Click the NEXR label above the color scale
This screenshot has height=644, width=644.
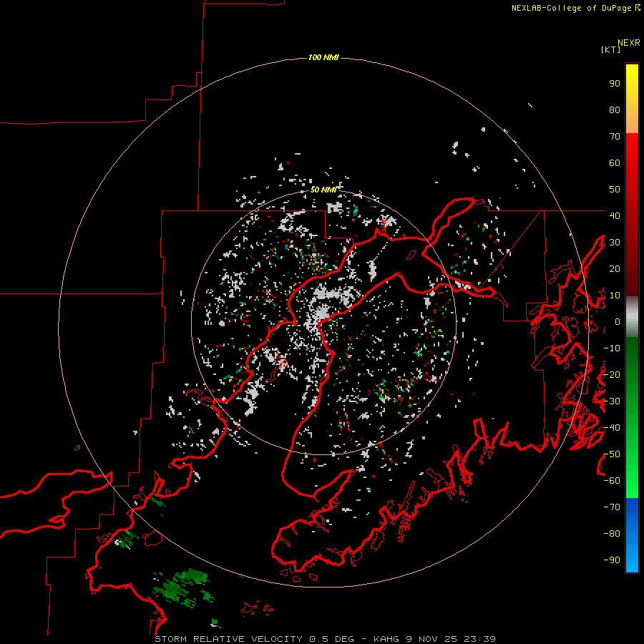pos(629,43)
